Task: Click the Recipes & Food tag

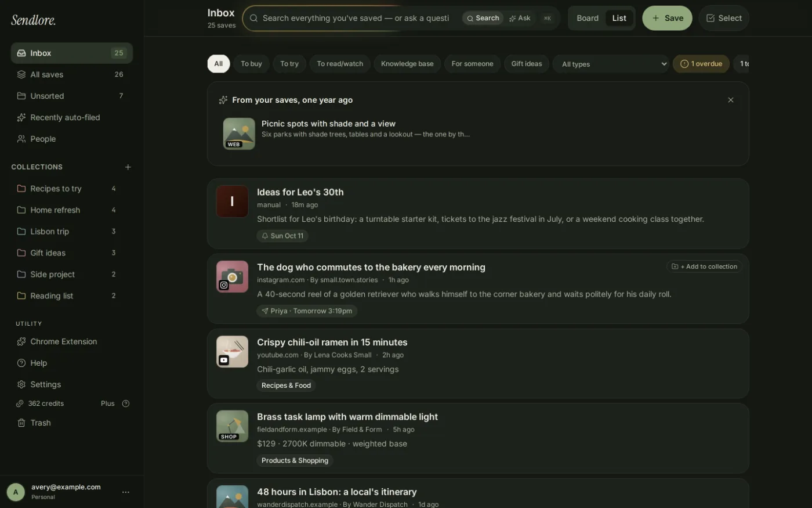Action: [286, 385]
